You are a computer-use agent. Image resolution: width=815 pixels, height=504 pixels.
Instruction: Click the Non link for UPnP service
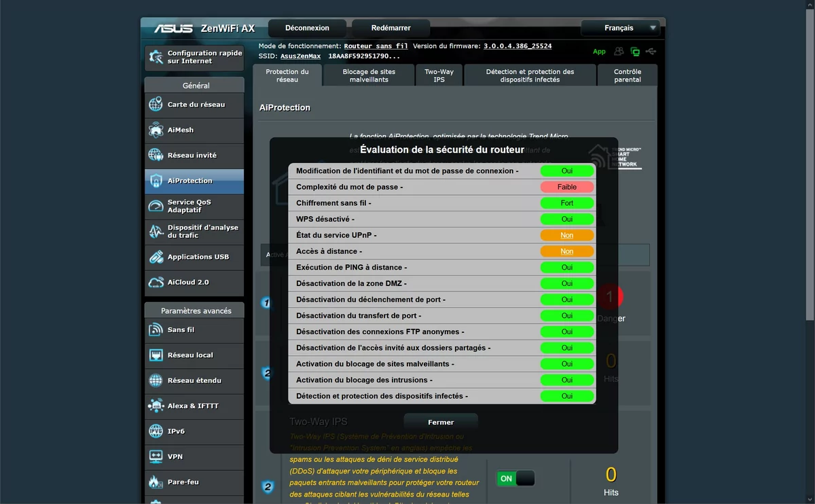[x=567, y=235]
